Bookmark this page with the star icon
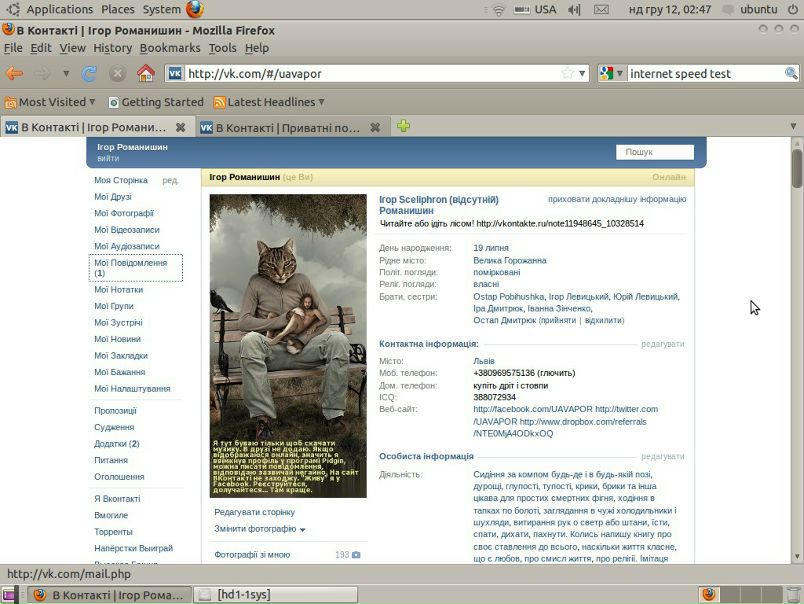This screenshot has width=804, height=604. [568, 73]
